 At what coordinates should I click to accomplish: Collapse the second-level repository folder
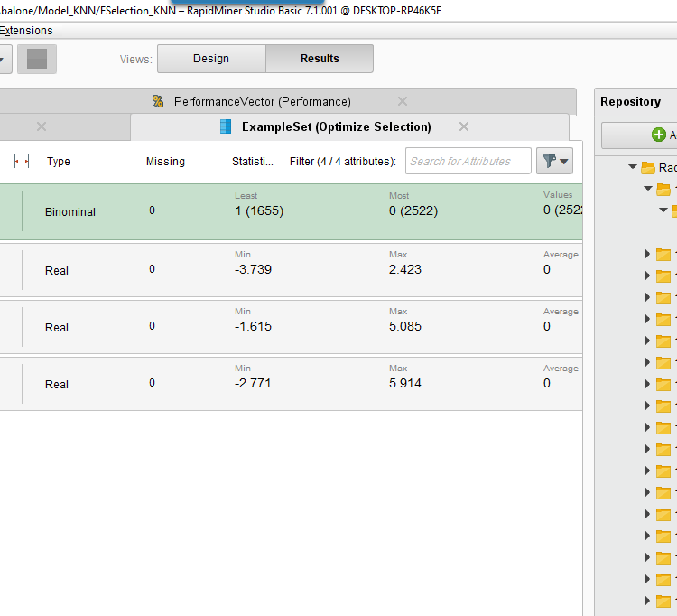648,189
